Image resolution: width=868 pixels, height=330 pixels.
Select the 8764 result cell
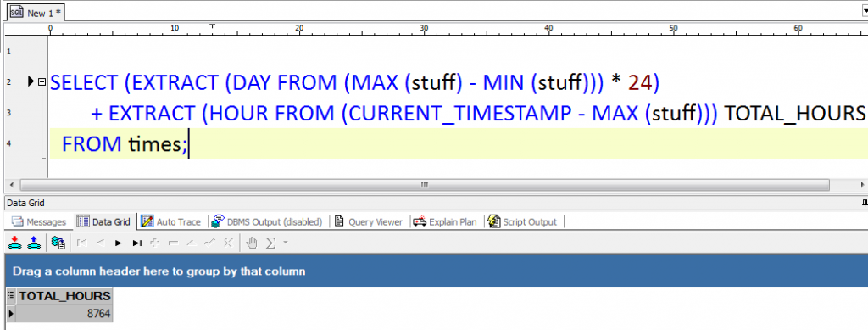(x=64, y=314)
